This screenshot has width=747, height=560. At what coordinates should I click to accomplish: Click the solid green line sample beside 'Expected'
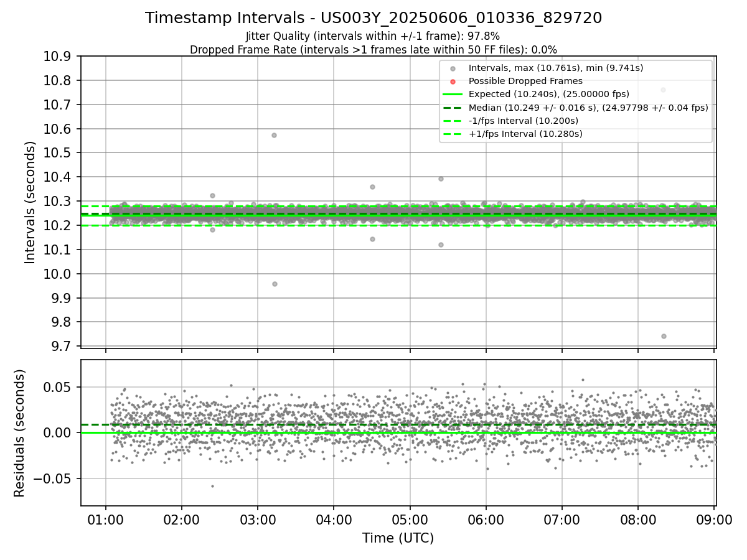point(453,94)
